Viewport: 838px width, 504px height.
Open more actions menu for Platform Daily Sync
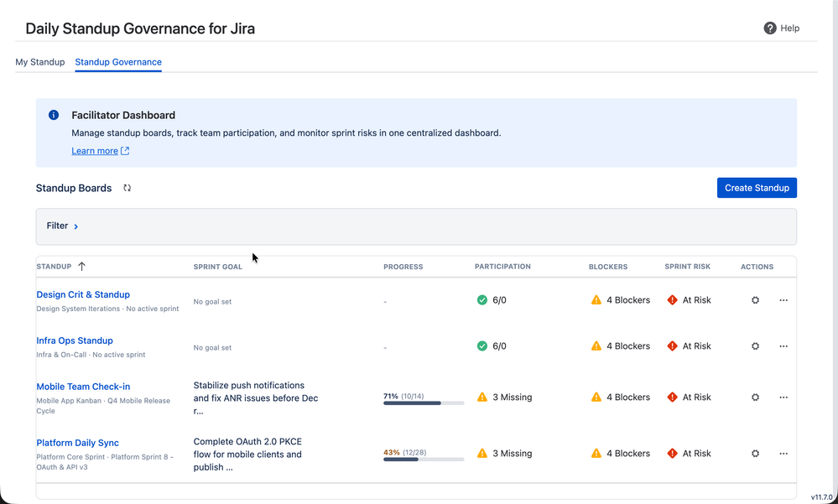click(783, 454)
